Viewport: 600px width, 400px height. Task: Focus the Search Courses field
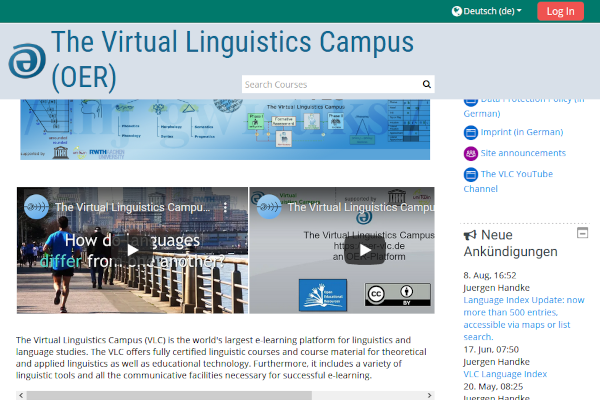[330, 85]
